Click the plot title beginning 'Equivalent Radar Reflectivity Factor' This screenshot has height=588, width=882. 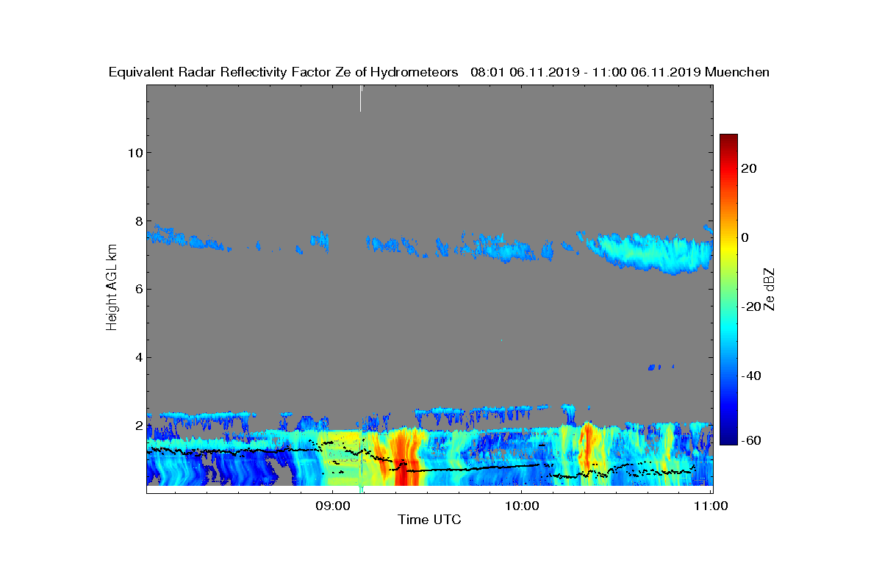pos(439,72)
